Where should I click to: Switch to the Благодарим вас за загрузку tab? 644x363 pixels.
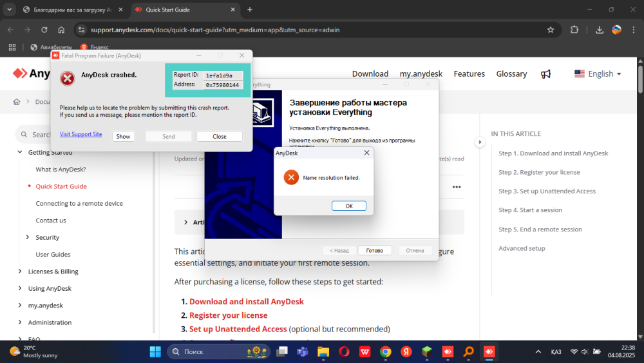click(x=73, y=10)
